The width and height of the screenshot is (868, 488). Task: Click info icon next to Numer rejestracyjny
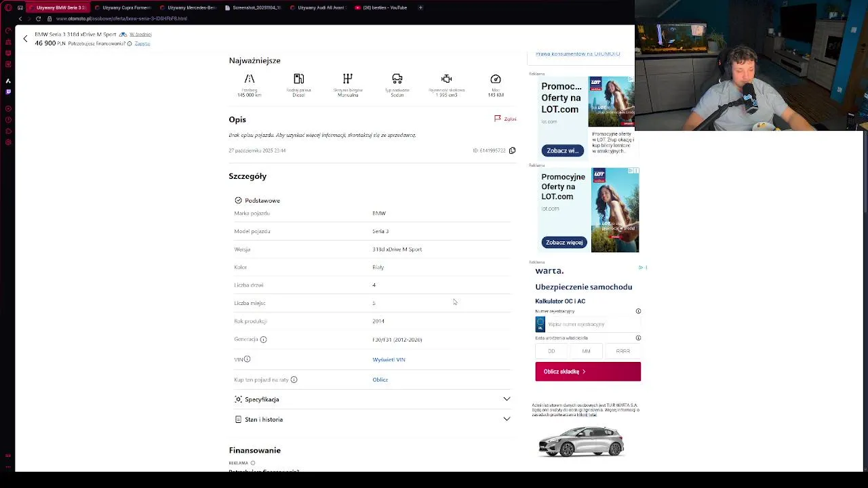click(x=638, y=311)
